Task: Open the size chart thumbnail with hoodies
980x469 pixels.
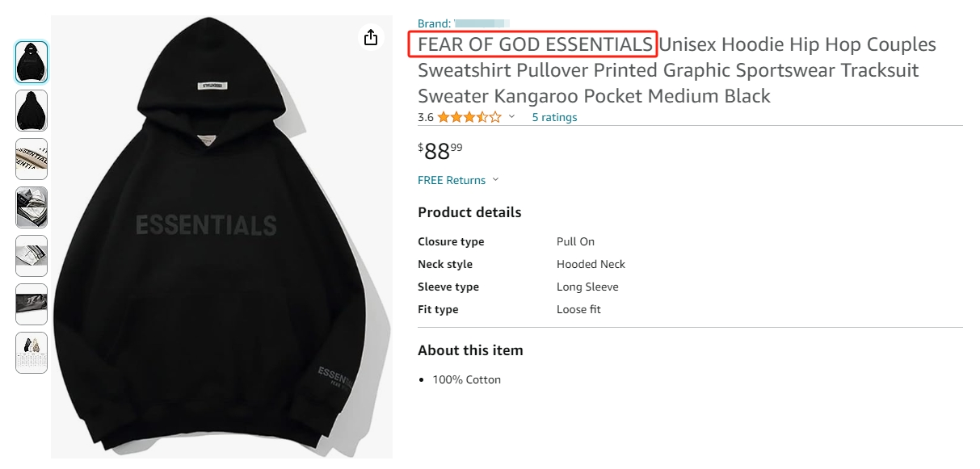Action: click(32, 353)
